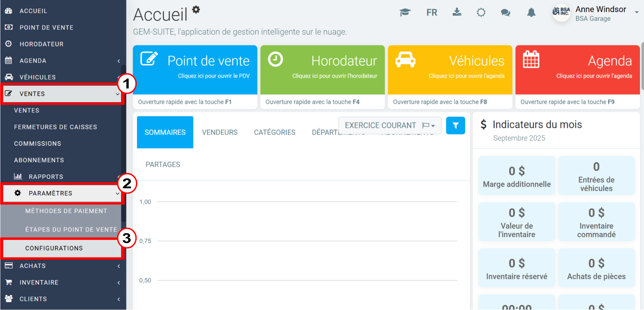Click the calendar icon on Agenda tile

tap(531, 59)
